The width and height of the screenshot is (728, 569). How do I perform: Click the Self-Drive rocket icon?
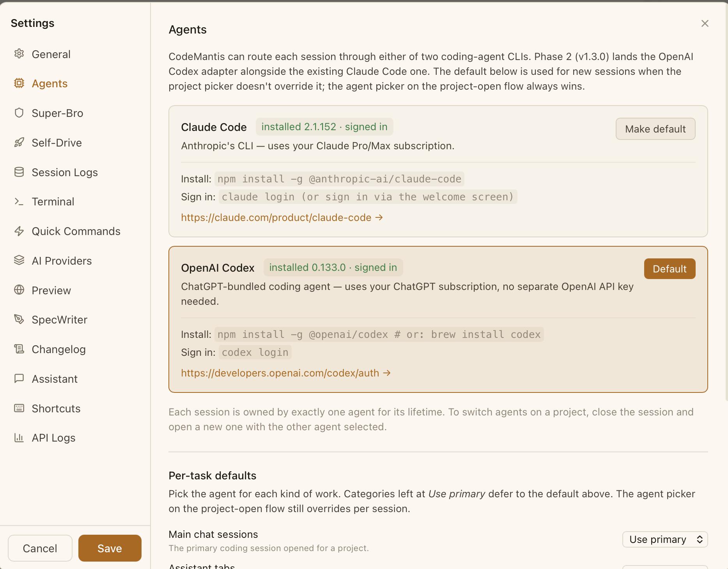click(19, 142)
